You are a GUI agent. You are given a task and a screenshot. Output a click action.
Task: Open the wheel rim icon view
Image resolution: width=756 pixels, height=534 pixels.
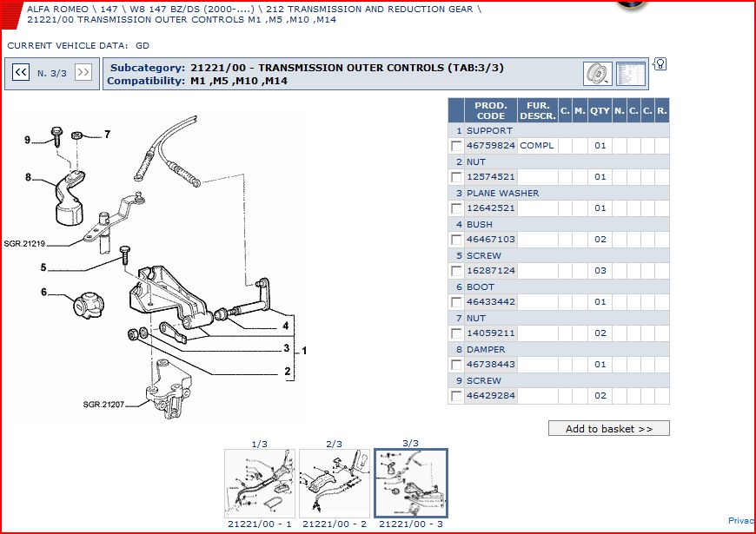click(597, 74)
